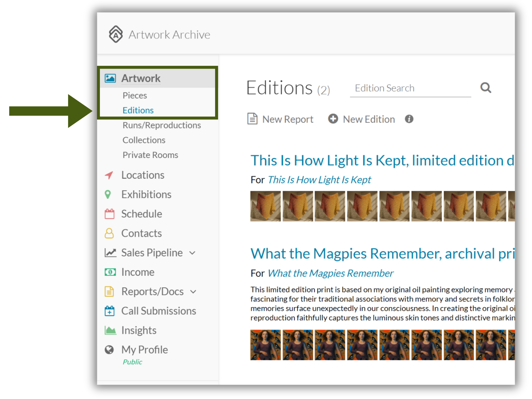Open the What the Magpies Remember link
Image resolution: width=532 pixels, height=399 pixels.
(x=330, y=273)
